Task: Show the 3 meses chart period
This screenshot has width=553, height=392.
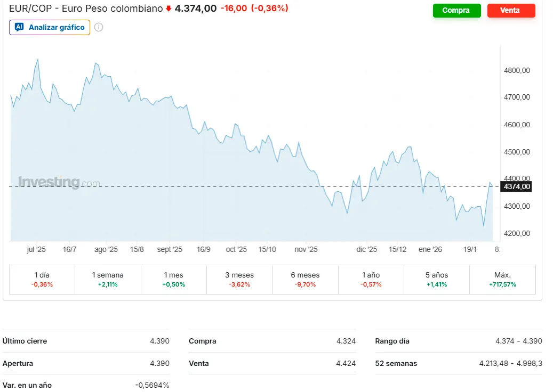Action: (x=239, y=280)
